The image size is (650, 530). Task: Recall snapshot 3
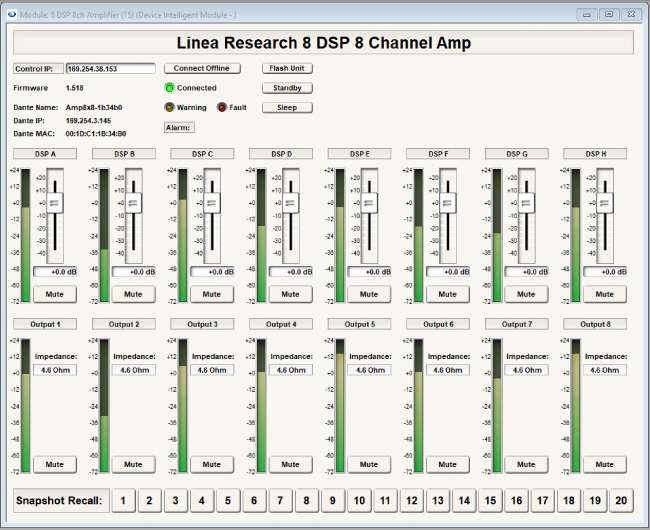pos(175,501)
